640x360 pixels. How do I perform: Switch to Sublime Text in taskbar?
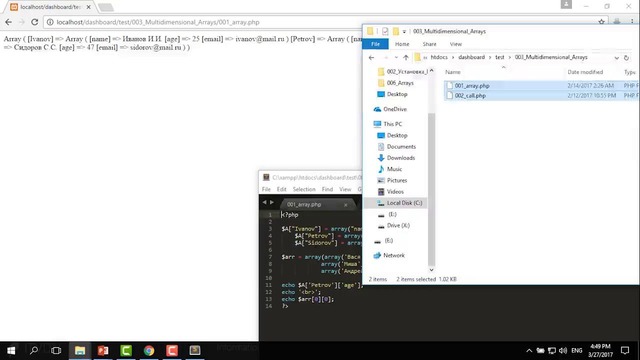(195, 351)
